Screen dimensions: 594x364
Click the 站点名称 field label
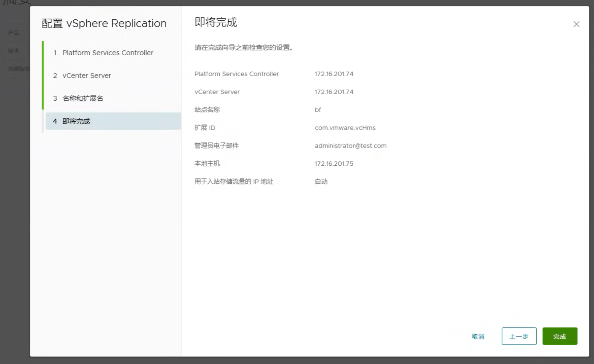[207, 110]
